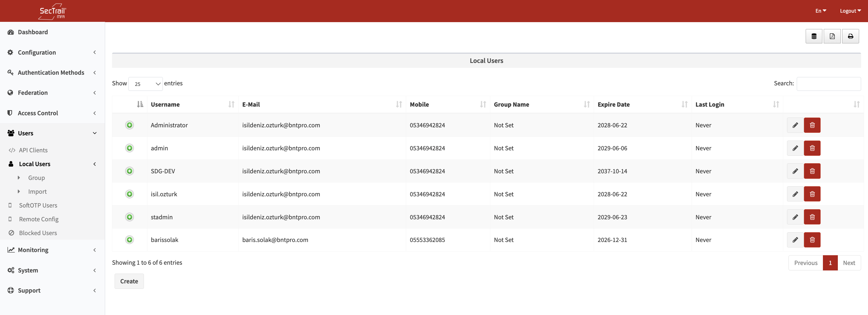868x315 pixels.
Task: Delete user stadmin with trash icon
Action: pyautogui.click(x=812, y=217)
